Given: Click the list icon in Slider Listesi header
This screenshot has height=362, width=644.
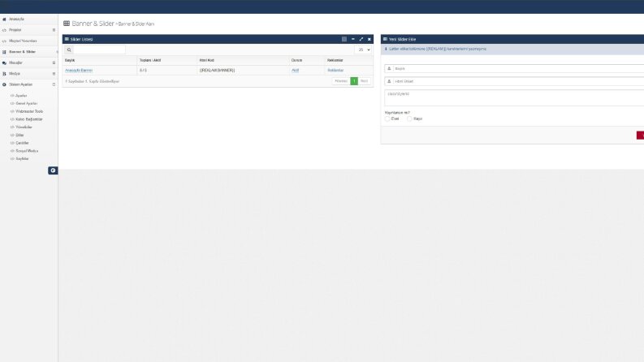Looking at the screenshot, I should pos(67,39).
